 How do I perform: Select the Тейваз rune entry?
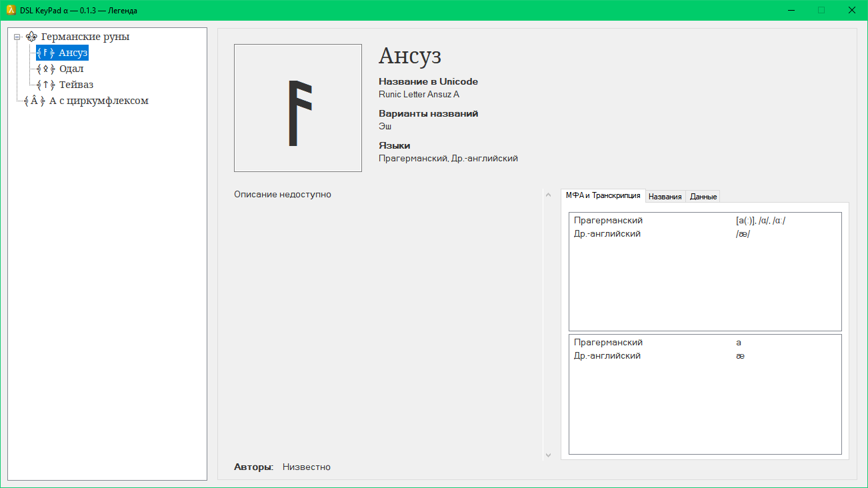click(x=76, y=85)
